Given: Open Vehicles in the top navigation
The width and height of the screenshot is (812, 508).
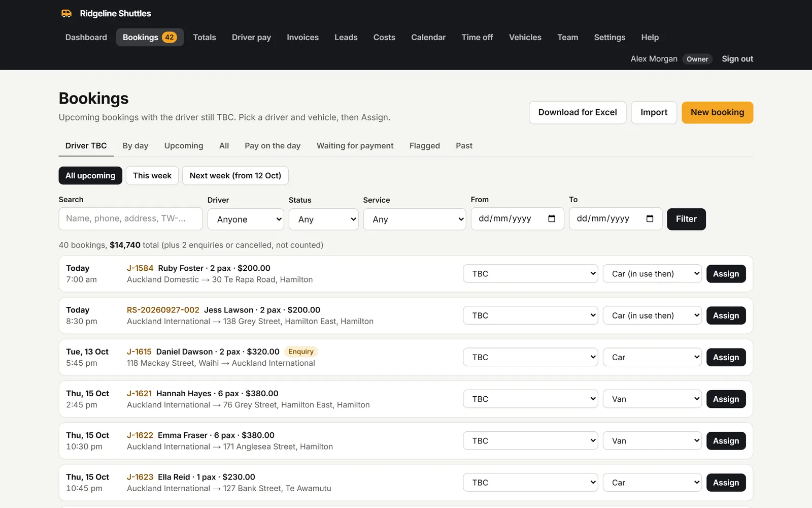Looking at the screenshot, I should 525,37.
